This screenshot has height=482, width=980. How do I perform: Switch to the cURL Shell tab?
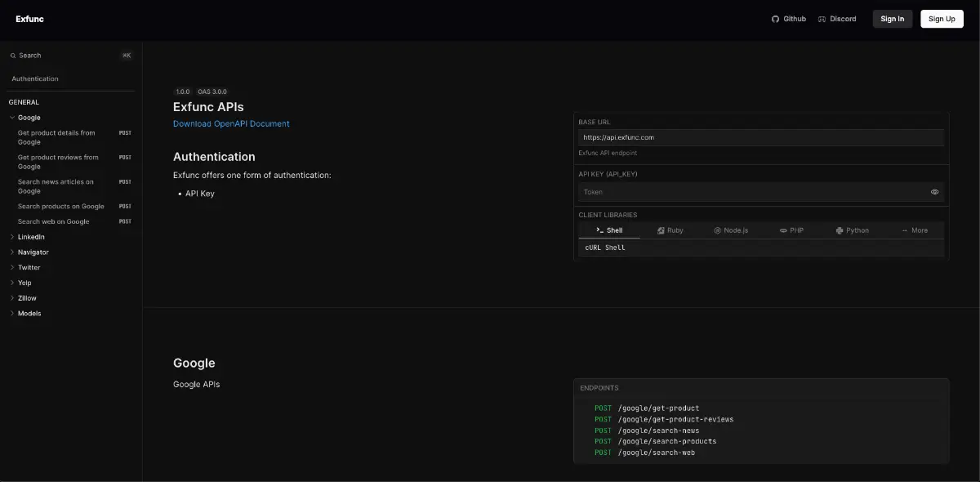pos(604,248)
